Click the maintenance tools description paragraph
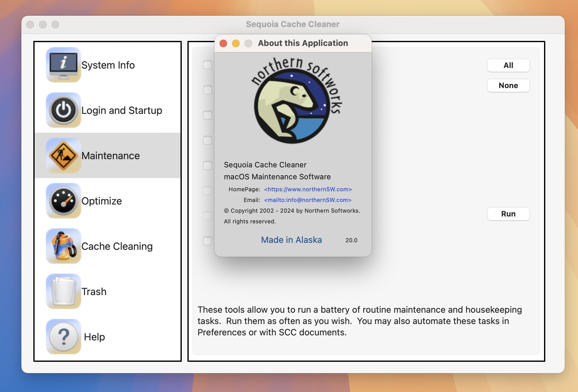This screenshot has height=392, width=578. [360, 321]
